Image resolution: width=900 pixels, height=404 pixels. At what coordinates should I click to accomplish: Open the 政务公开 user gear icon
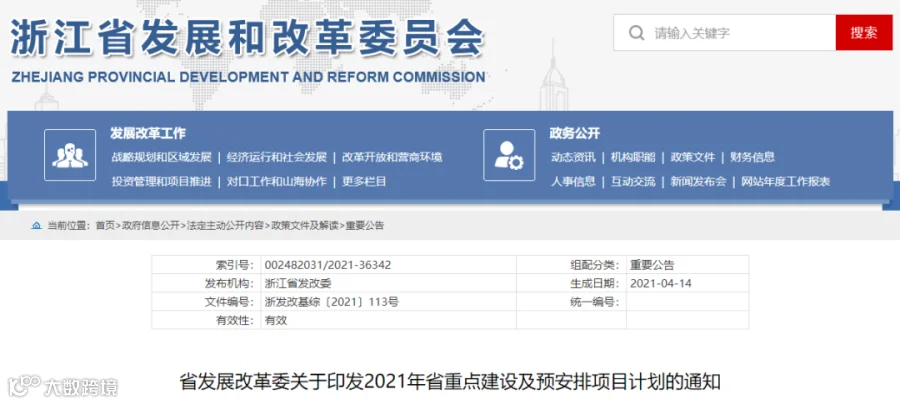509,155
